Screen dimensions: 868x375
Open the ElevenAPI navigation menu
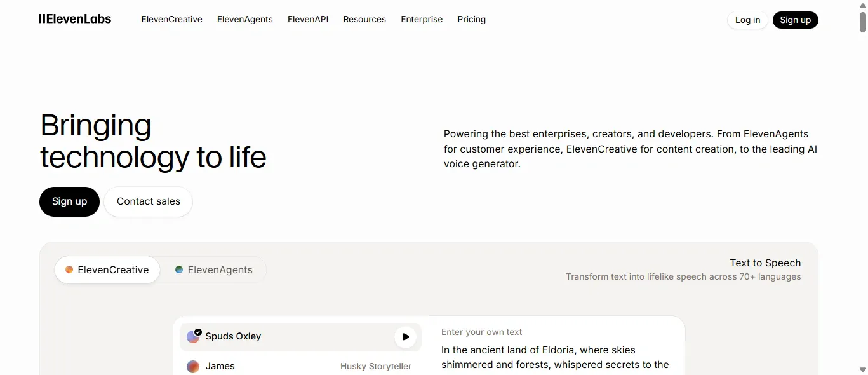tap(308, 20)
